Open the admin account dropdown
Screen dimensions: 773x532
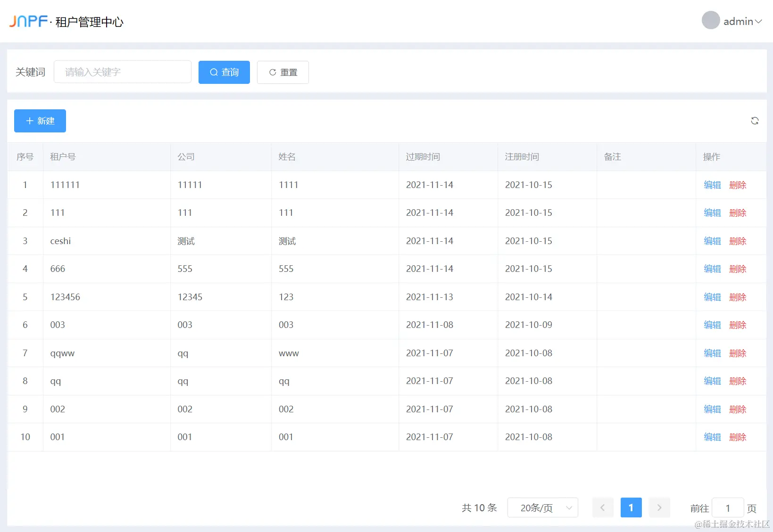click(742, 21)
